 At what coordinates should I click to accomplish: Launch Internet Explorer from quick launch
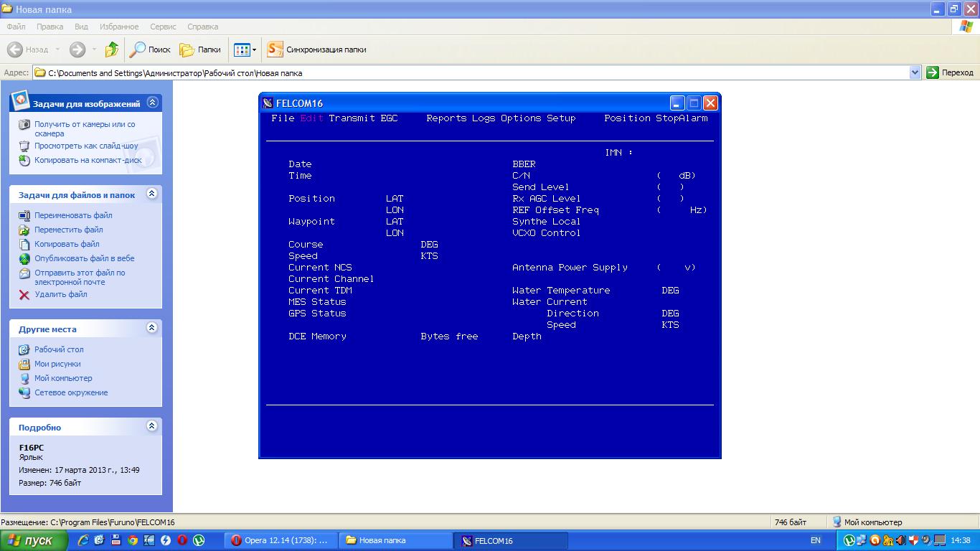click(83, 540)
